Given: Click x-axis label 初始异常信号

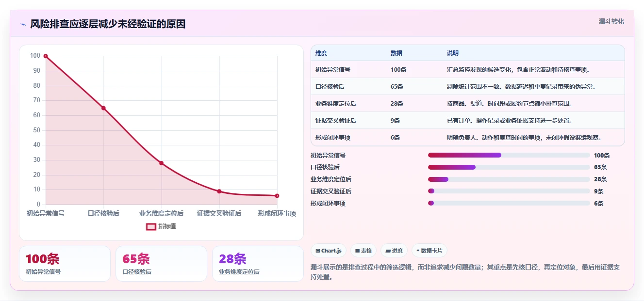Looking at the screenshot, I should click(x=46, y=213).
